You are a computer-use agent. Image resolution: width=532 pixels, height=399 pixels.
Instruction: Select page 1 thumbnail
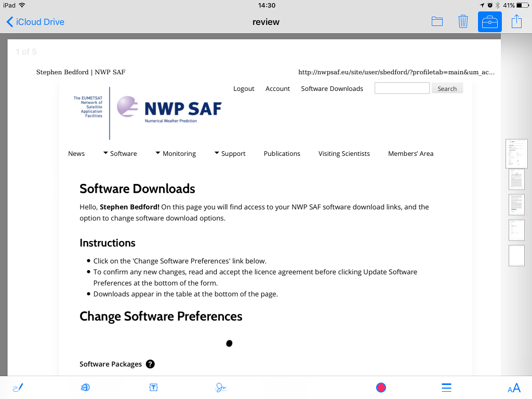click(516, 154)
